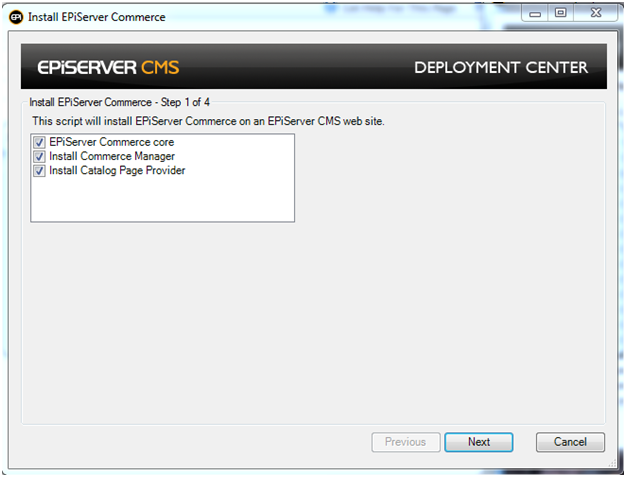Click empty space inside the components list box
626x477 pixels.
[160, 200]
